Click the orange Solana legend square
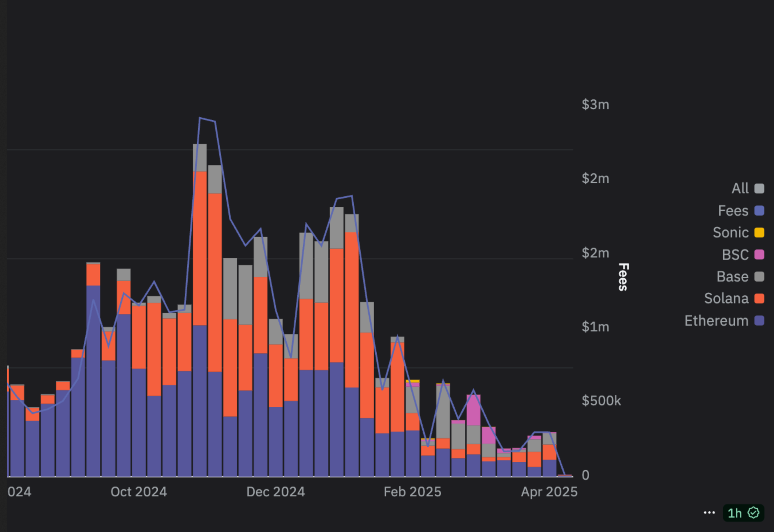Image resolution: width=774 pixels, height=532 pixels. [759, 298]
